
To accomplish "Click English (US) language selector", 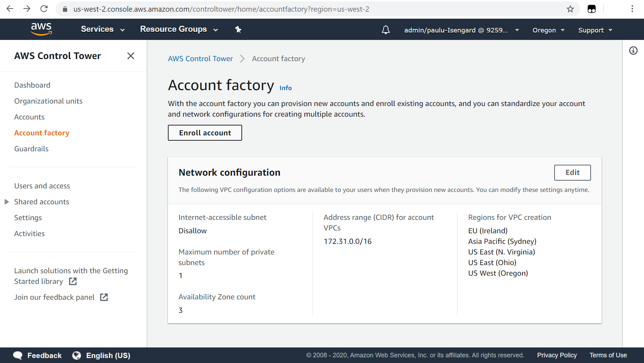I will 108,355.
